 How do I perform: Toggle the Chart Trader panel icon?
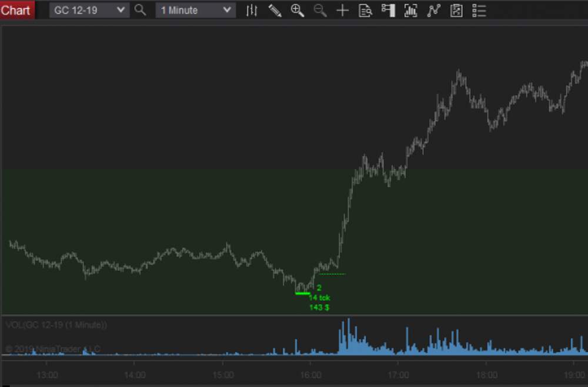[388, 10]
